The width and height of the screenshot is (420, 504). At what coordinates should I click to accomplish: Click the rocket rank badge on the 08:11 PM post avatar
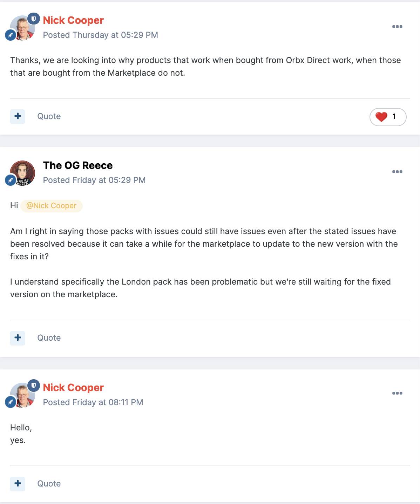click(x=10, y=402)
